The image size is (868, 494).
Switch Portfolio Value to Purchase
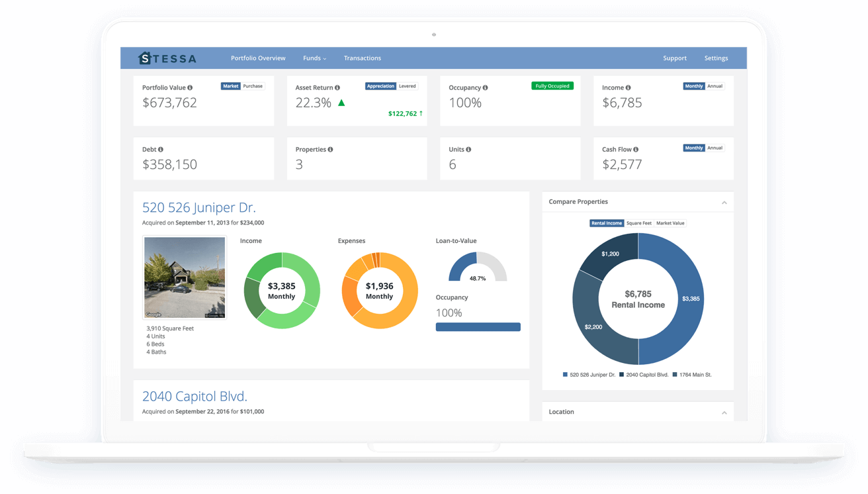(x=253, y=86)
